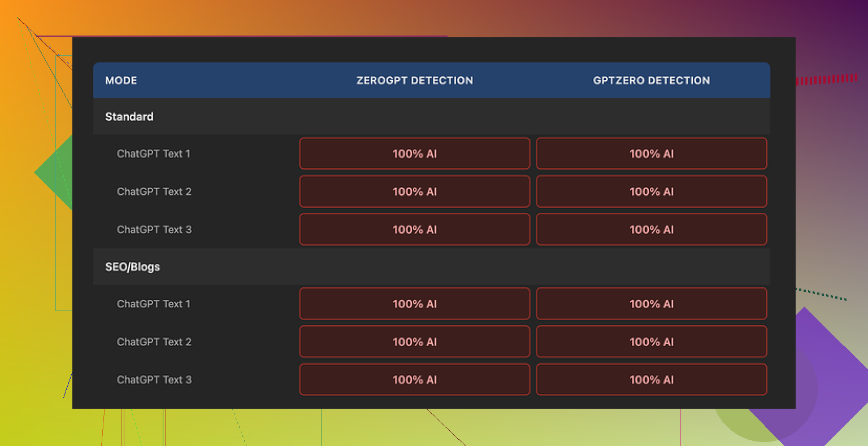The width and height of the screenshot is (868, 446).
Task: Click the ZeroGPT badge for Standard Text 3
Action: click(x=414, y=229)
